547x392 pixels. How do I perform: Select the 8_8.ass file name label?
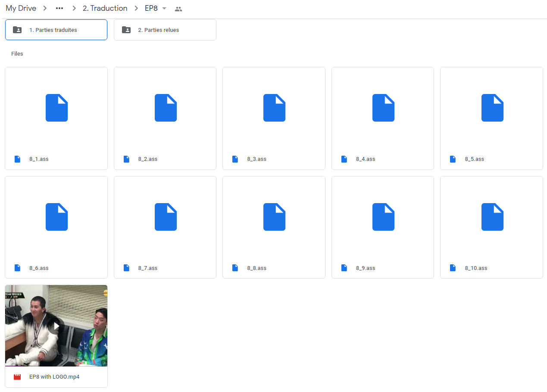pos(256,268)
